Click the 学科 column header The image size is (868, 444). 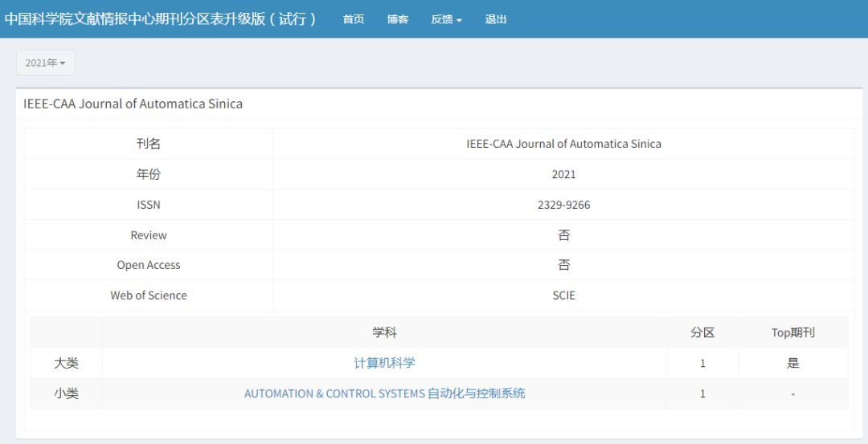point(384,332)
